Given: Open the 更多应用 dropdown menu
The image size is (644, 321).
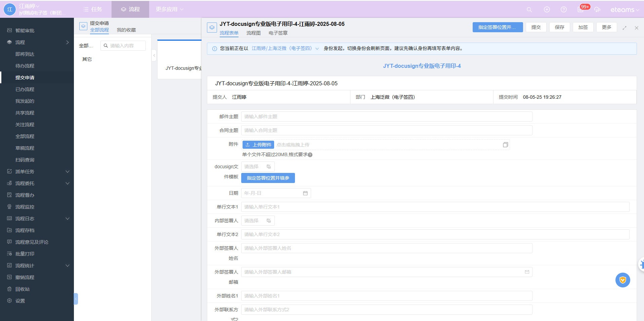Looking at the screenshot, I should click(169, 9).
